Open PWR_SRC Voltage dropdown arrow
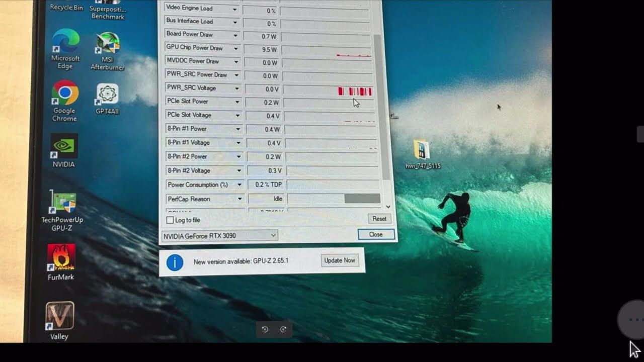 pos(237,88)
